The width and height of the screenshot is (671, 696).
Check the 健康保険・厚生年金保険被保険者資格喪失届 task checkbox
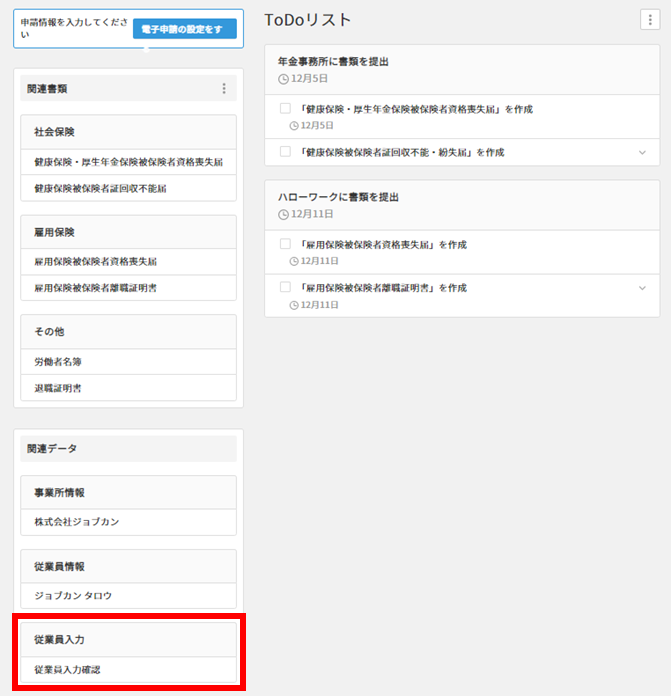coord(285,108)
